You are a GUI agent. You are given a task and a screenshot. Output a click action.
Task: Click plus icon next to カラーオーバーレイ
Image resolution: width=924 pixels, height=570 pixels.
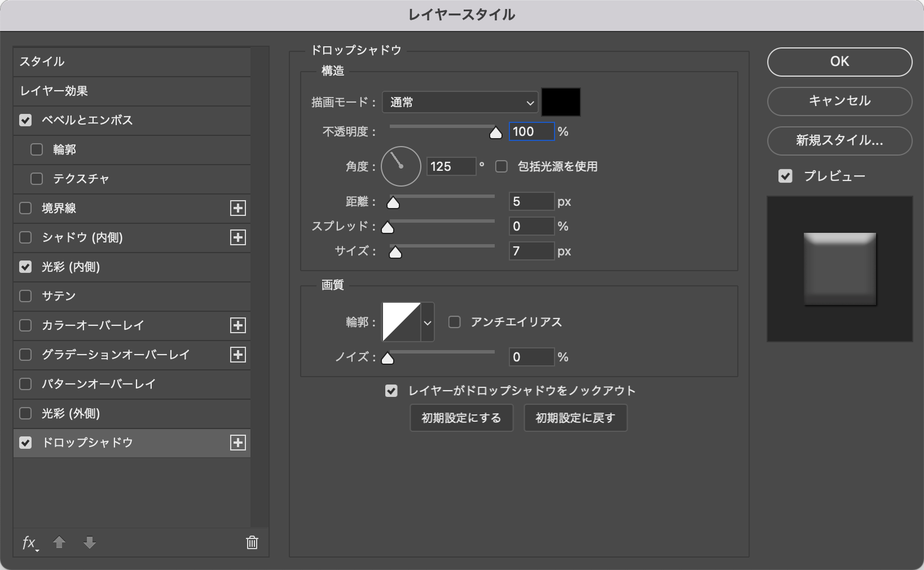click(238, 325)
